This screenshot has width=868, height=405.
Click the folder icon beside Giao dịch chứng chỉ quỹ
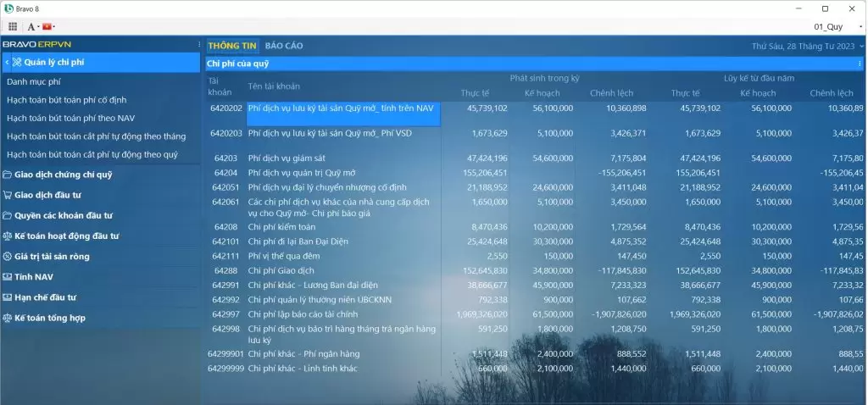(x=8, y=175)
